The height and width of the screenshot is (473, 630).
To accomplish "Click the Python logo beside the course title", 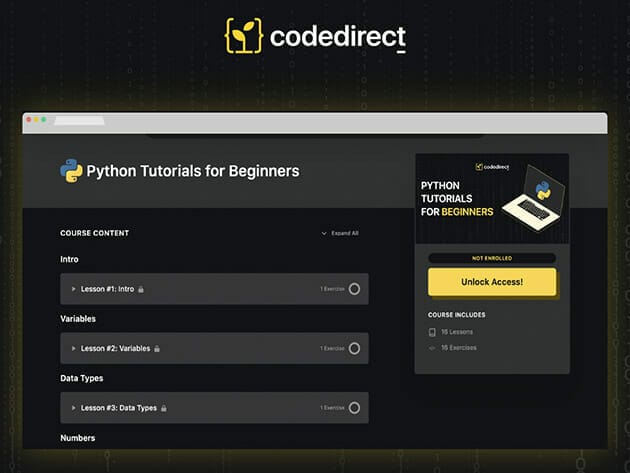I will [x=71, y=171].
